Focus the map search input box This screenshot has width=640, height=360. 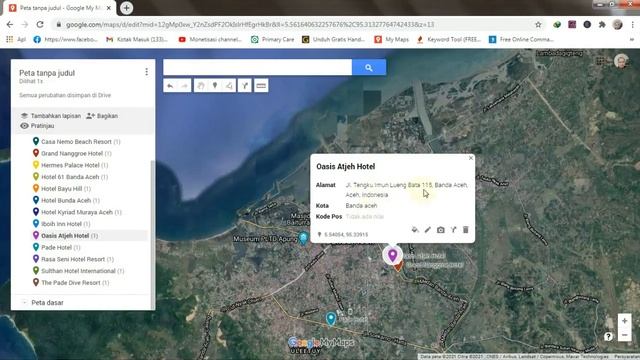258,67
